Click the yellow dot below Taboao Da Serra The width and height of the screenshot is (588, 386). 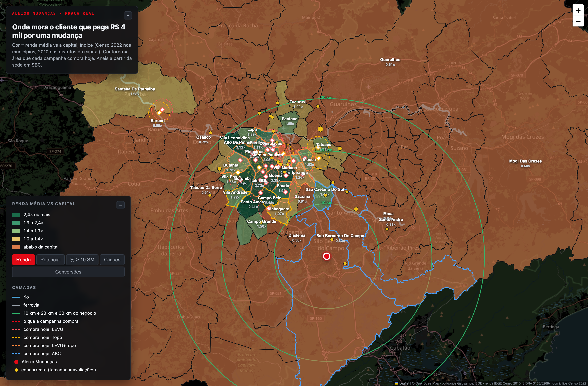click(210, 195)
